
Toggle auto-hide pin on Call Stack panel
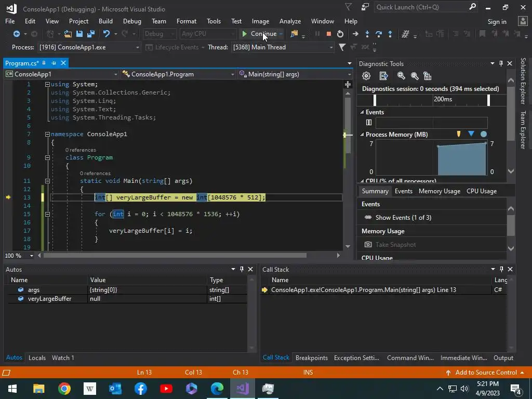(x=501, y=269)
